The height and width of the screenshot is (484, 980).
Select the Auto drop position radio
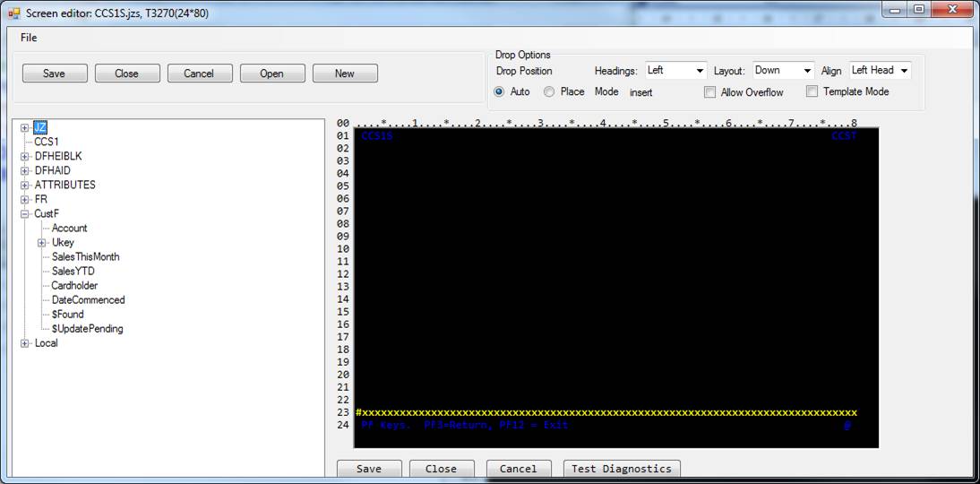click(499, 91)
